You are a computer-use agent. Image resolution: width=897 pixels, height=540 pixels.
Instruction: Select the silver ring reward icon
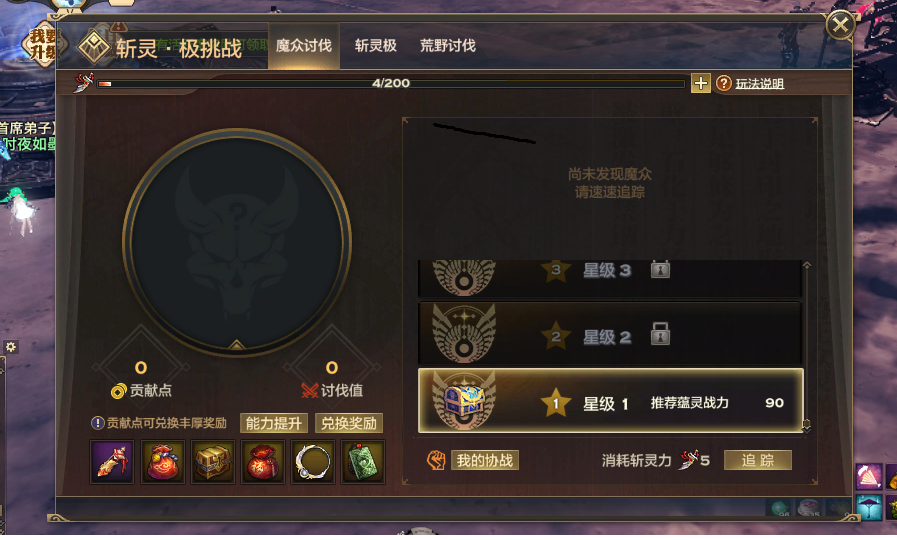click(x=312, y=462)
